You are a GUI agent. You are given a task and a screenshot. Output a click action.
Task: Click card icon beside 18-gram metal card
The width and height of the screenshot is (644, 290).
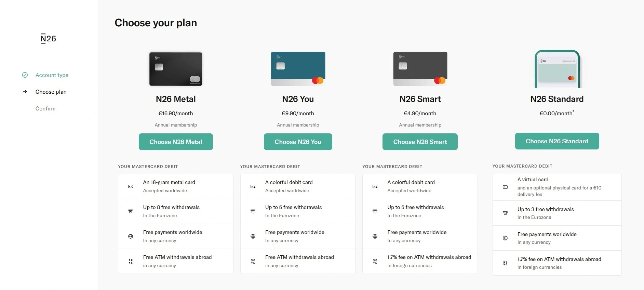pos(131,186)
